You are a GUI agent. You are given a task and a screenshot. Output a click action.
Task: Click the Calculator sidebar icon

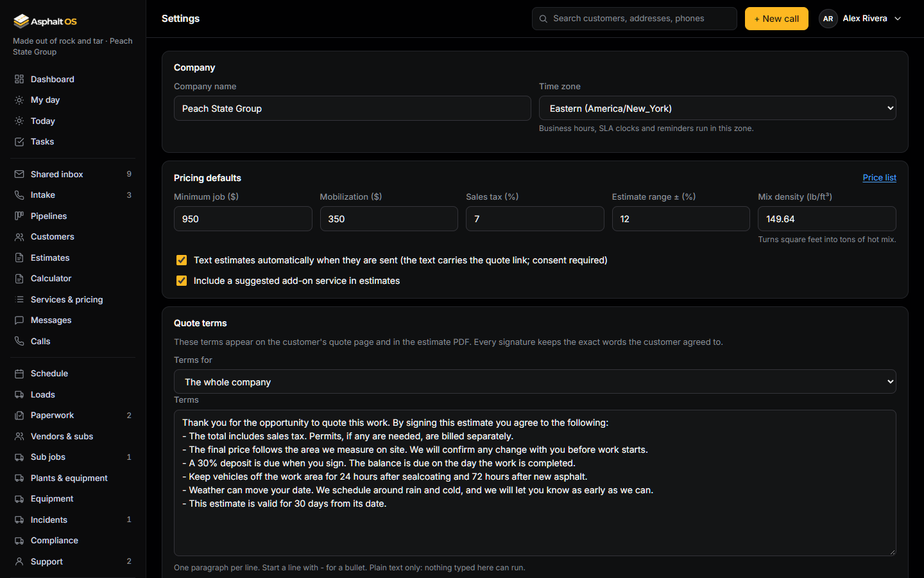pyautogui.click(x=19, y=279)
